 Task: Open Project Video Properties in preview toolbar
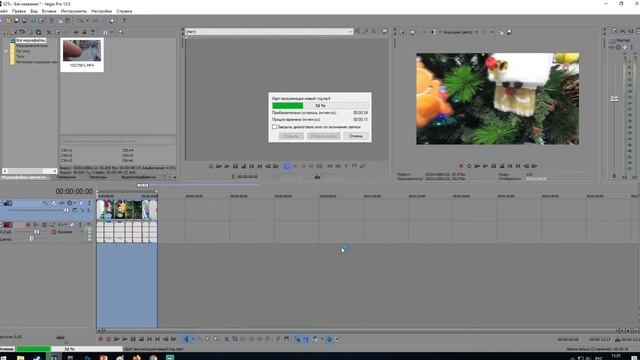click(x=402, y=32)
